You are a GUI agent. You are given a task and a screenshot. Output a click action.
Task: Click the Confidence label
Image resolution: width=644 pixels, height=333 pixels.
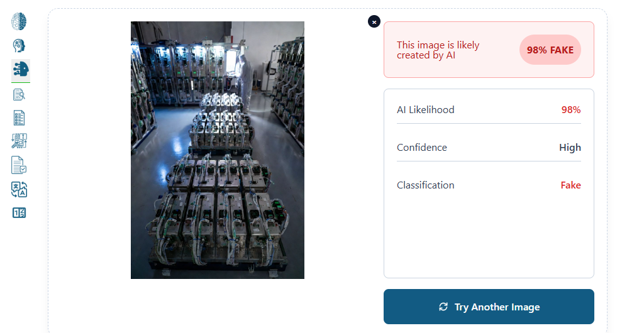(x=422, y=148)
